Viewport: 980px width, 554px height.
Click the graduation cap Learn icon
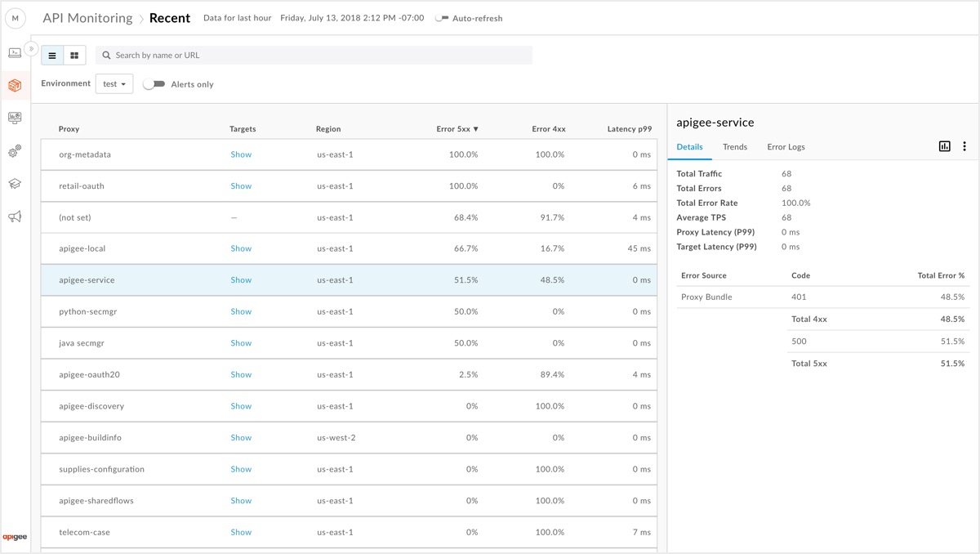click(x=15, y=184)
